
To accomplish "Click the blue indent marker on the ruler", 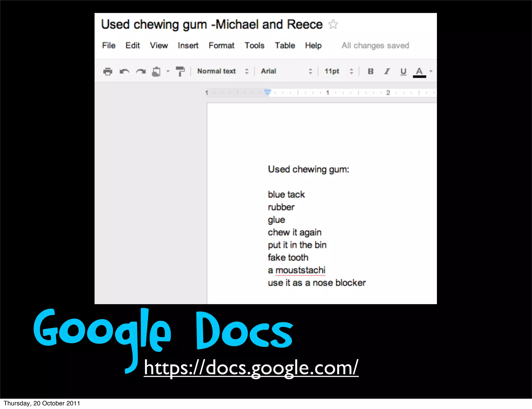I will (x=268, y=92).
